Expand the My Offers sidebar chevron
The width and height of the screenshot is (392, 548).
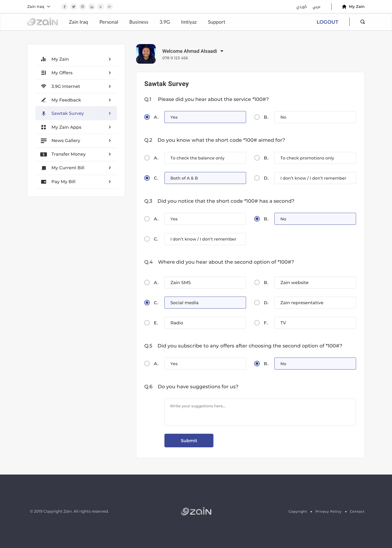(x=110, y=73)
